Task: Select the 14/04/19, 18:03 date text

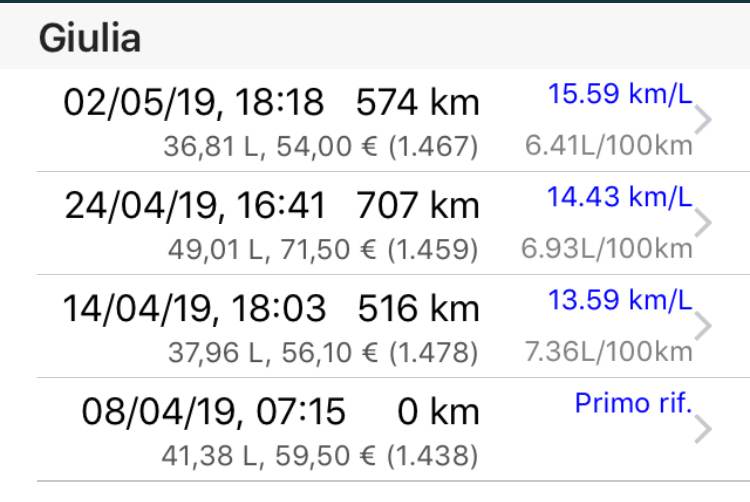Action: pyautogui.click(x=194, y=309)
